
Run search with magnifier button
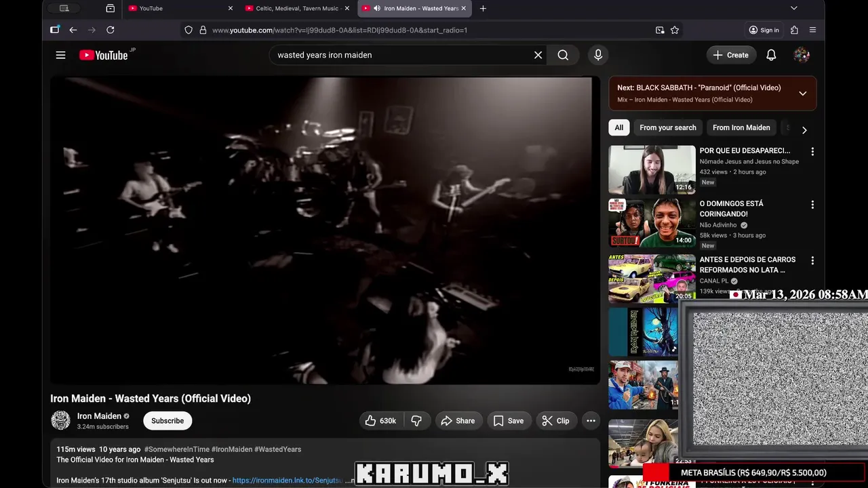point(563,55)
